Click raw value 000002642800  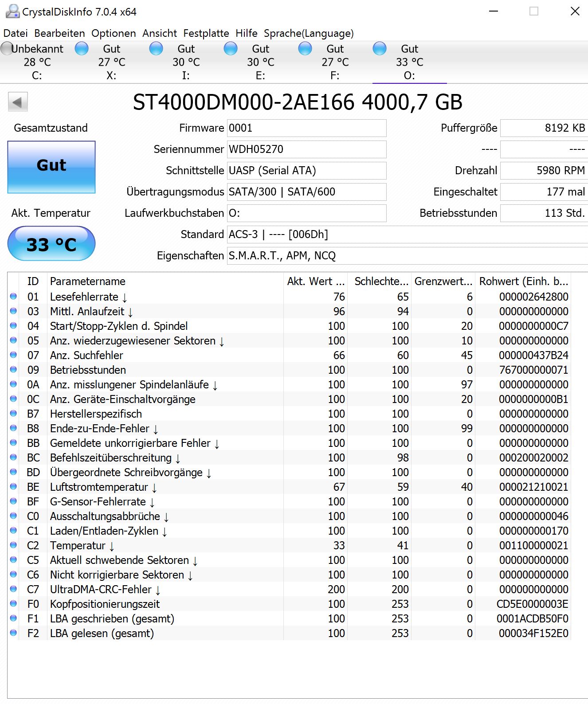point(533,297)
